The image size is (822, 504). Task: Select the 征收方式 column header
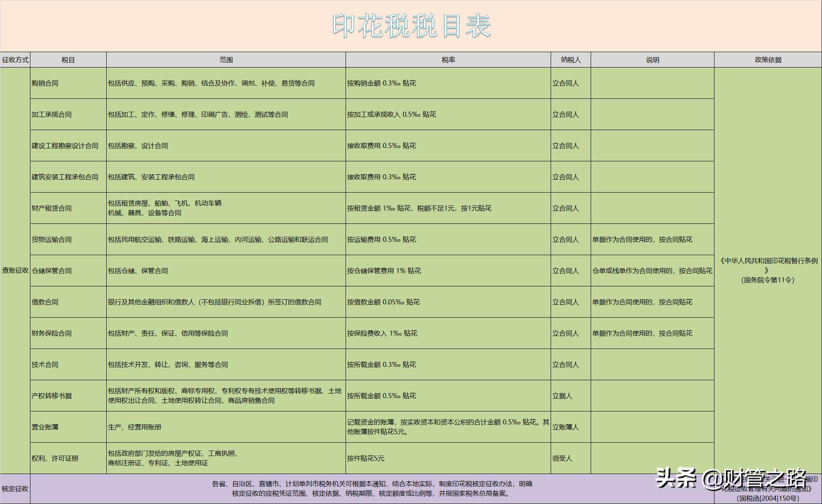pyautogui.click(x=15, y=59)
